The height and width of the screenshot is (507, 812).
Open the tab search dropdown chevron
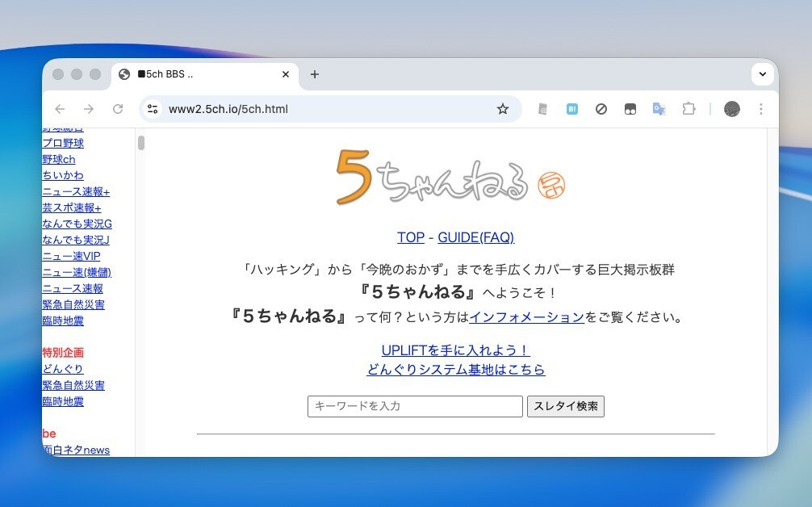pos(762,74)
